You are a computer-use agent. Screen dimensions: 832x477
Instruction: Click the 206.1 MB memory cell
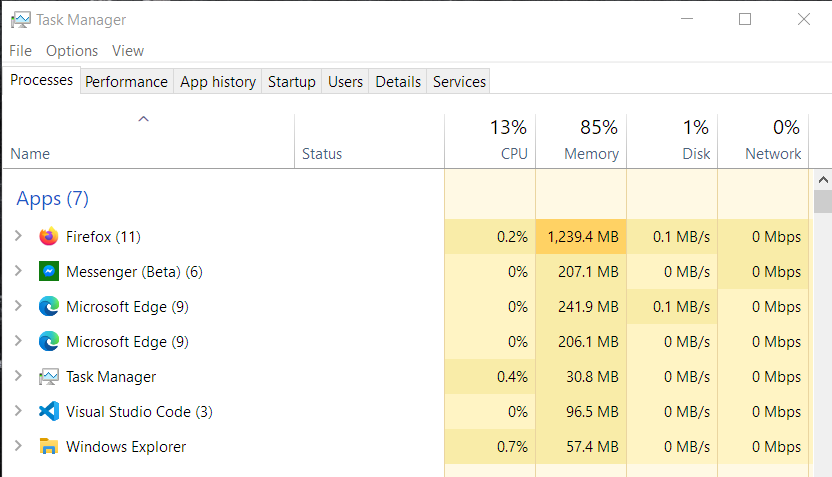click(581, 342)
